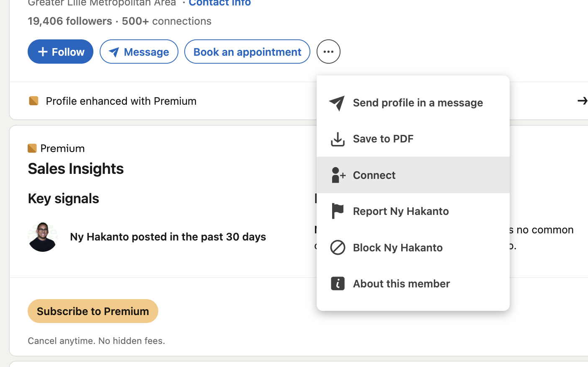Screen dimensions: 588x367
Task: Select Block Ny Hakanto menu item
Action: pyautogui.click(x=413, y=248)
